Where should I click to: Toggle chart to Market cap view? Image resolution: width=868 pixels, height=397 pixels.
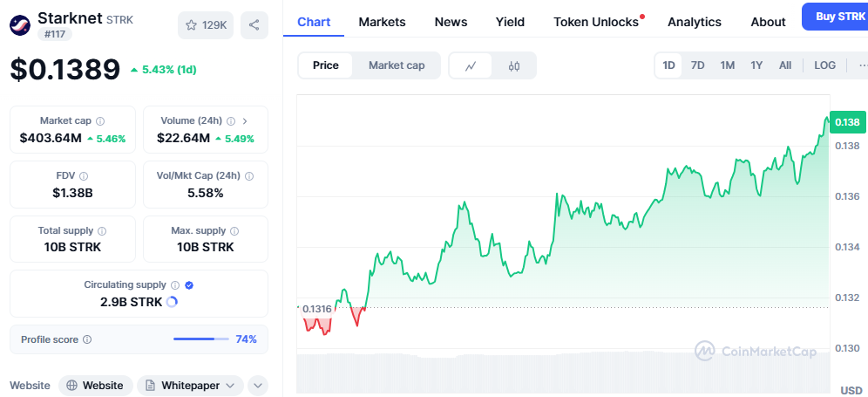click(x=397, y=65)
